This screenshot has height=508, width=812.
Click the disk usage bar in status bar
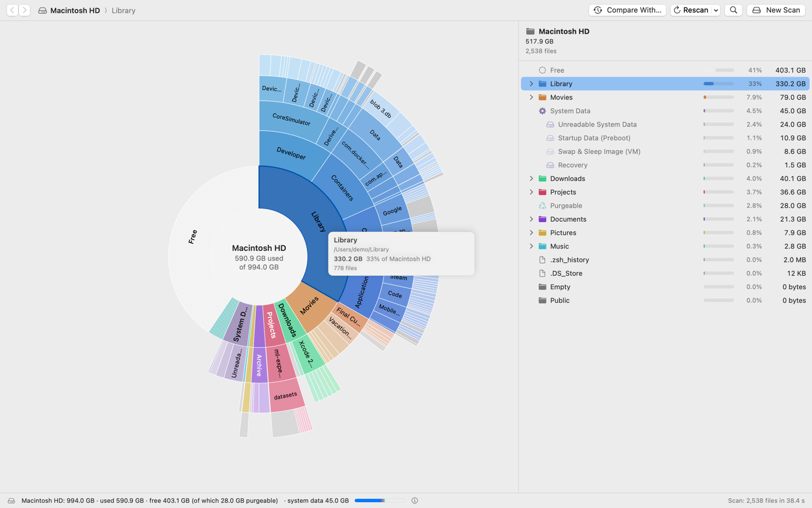[x=380, y=500]
